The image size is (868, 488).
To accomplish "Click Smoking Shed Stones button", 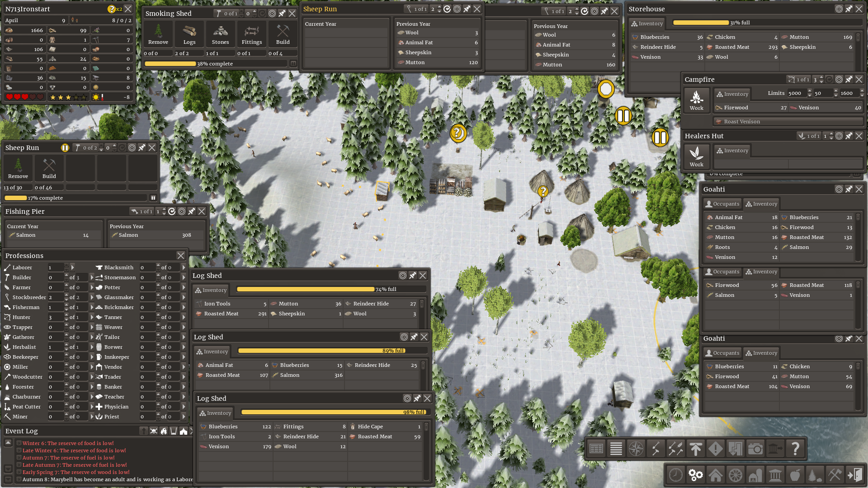I will [221, 35].
